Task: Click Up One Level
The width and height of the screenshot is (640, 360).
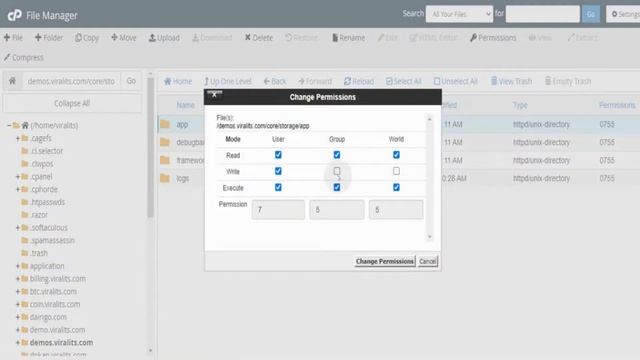Action: tap(228, 81)
